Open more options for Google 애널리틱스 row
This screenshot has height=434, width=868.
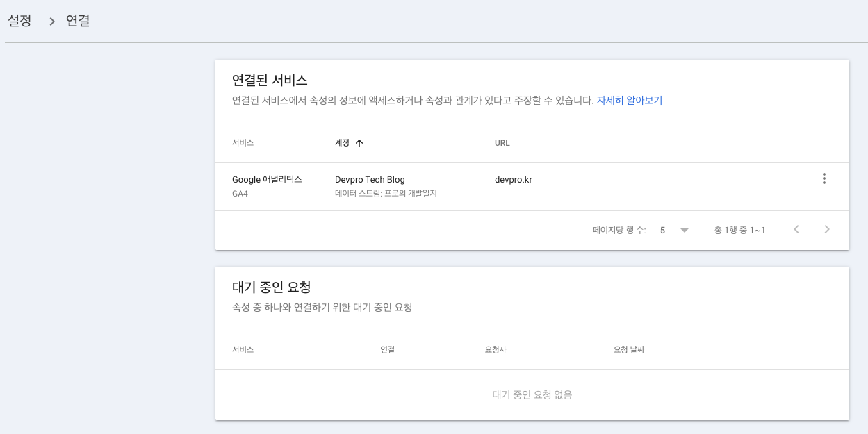[x=824, y=179]
